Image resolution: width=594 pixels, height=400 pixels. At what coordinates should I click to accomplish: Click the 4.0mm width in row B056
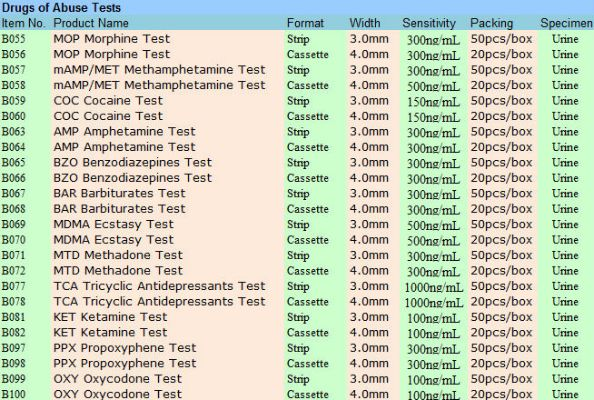pos(369,55)
